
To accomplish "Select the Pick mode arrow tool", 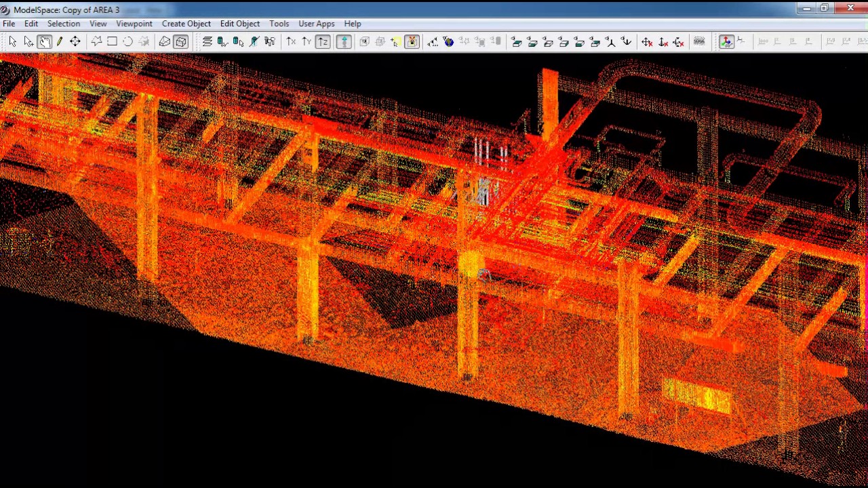I will (x=12, y=42).
